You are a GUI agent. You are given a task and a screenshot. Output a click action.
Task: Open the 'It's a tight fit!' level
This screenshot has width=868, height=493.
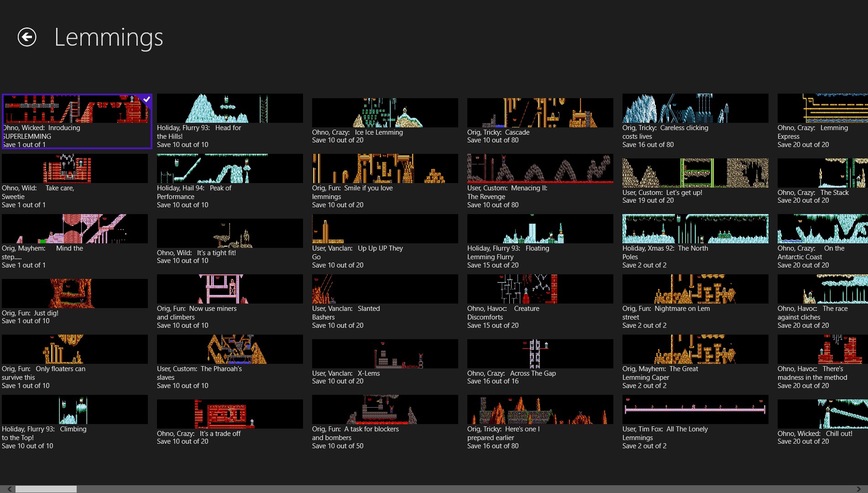[230, 241]
